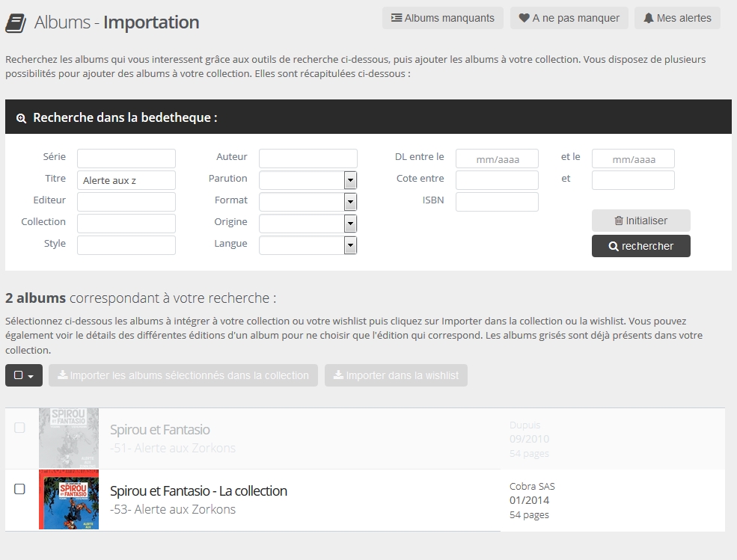Click the magnifier icon in search header
The image size is (737, 560).
[21, 118]
